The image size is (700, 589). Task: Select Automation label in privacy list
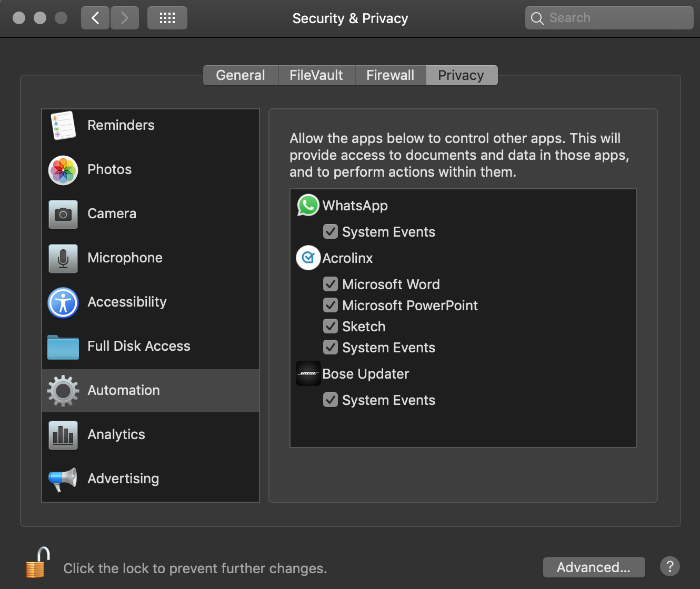point(124,390)
